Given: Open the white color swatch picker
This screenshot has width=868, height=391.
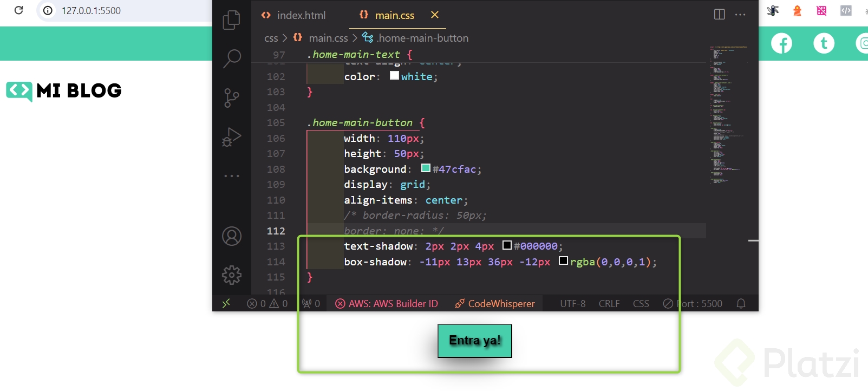Looking at the screenshot, I should (394, 76).
